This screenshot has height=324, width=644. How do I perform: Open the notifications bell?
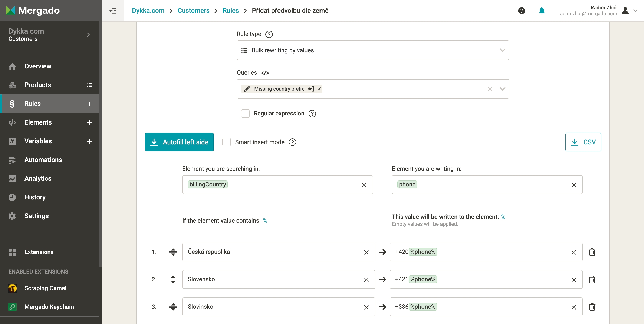tap(542, 11)
